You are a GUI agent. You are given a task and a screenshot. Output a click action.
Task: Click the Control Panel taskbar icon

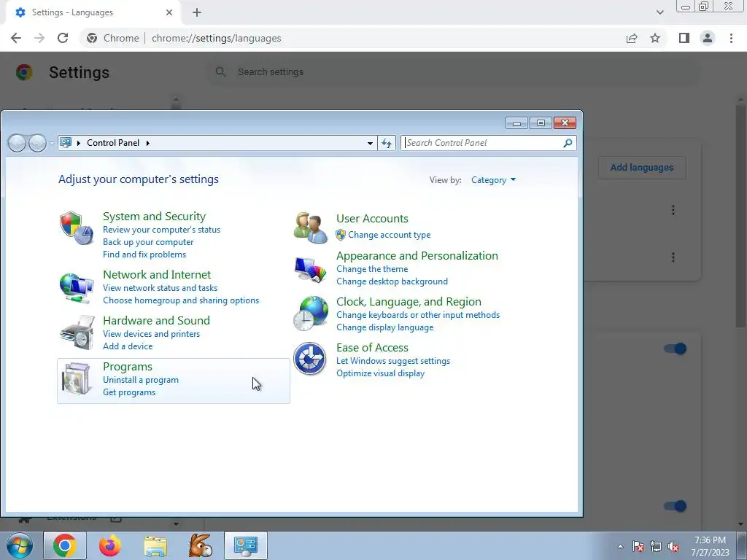[246, 545]
